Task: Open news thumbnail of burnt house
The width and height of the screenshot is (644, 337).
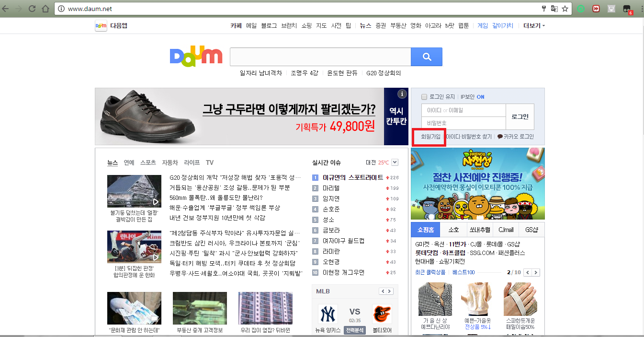Action: (134, 191)
